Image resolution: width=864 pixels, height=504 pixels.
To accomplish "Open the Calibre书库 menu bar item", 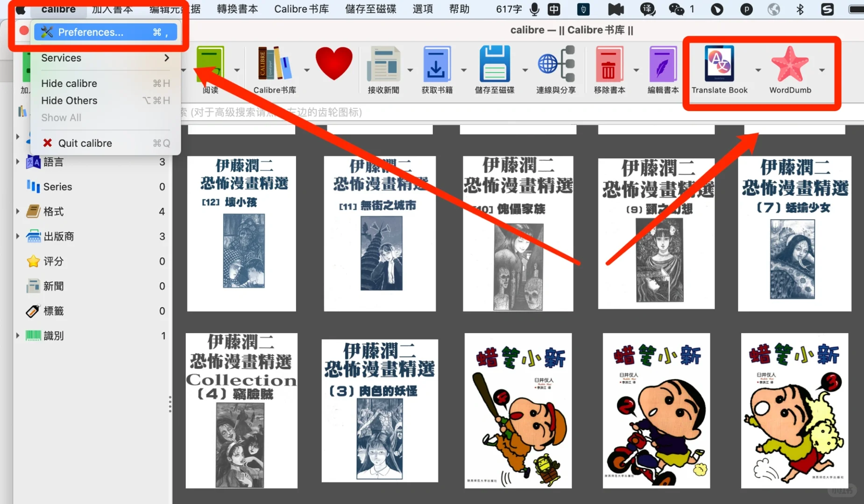I will click(x=301, y=9).
